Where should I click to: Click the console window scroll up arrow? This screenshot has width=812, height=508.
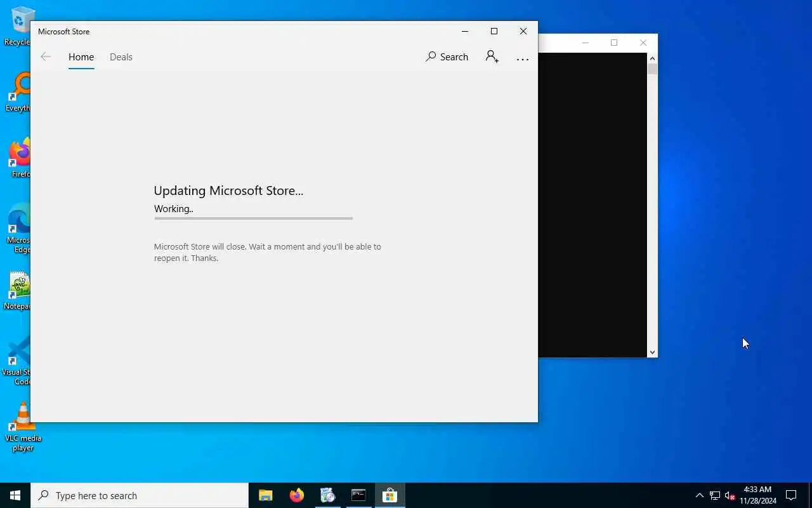pos(652,58)
